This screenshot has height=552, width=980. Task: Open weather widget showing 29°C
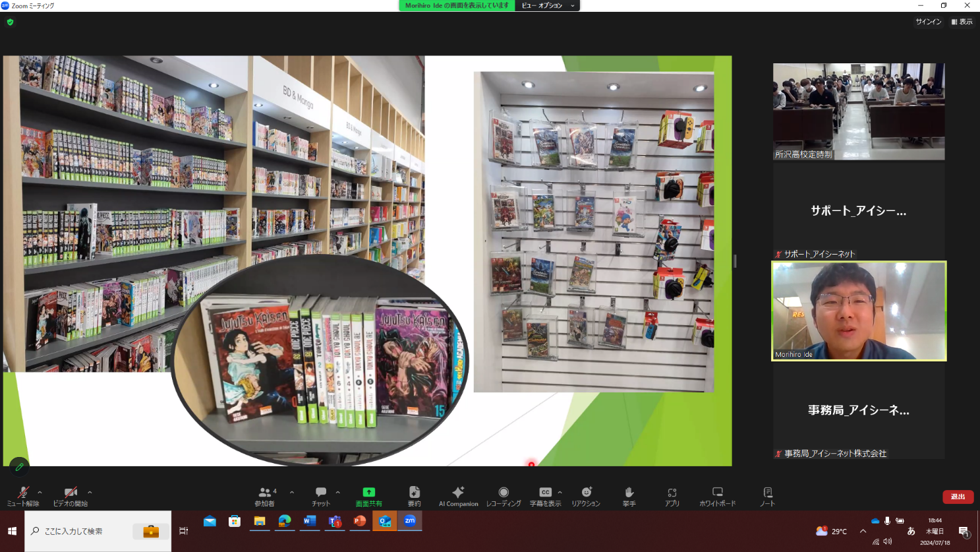[832, 531]
